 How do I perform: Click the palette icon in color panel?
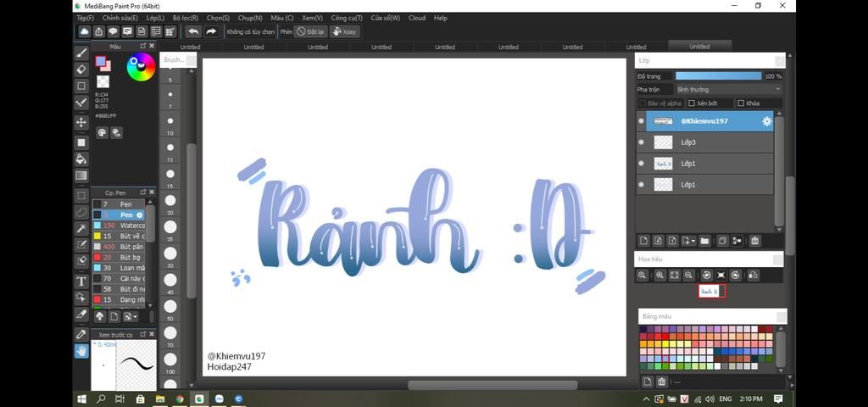(102, 132)
